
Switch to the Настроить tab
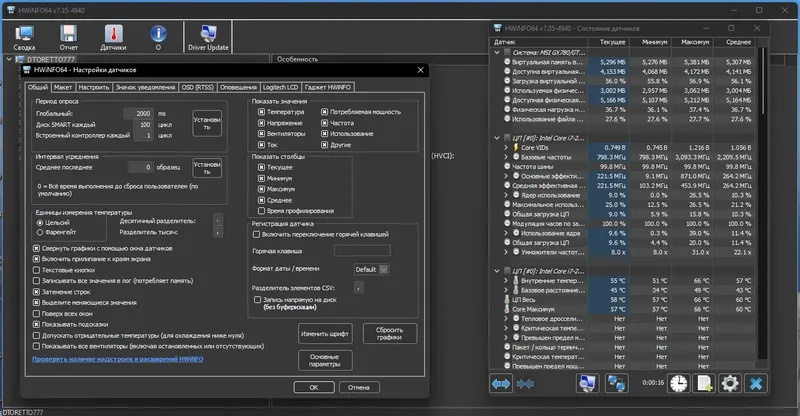coord(94,87)
